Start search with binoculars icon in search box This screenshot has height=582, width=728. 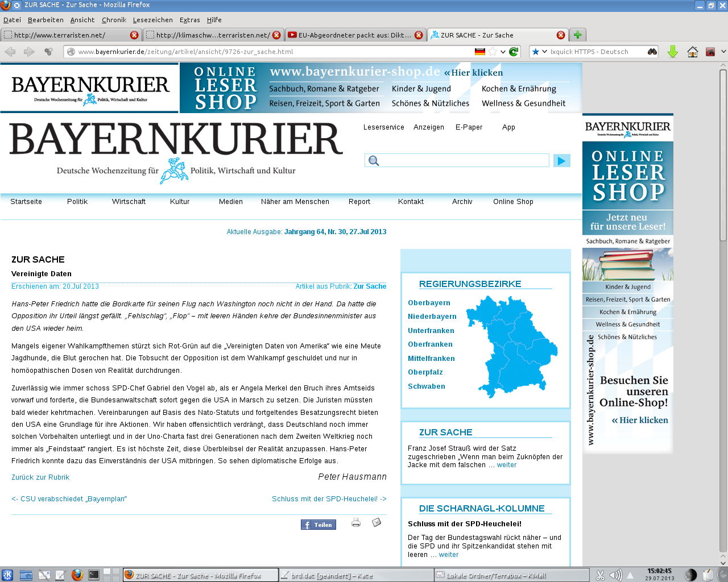[x=652, y=52]
